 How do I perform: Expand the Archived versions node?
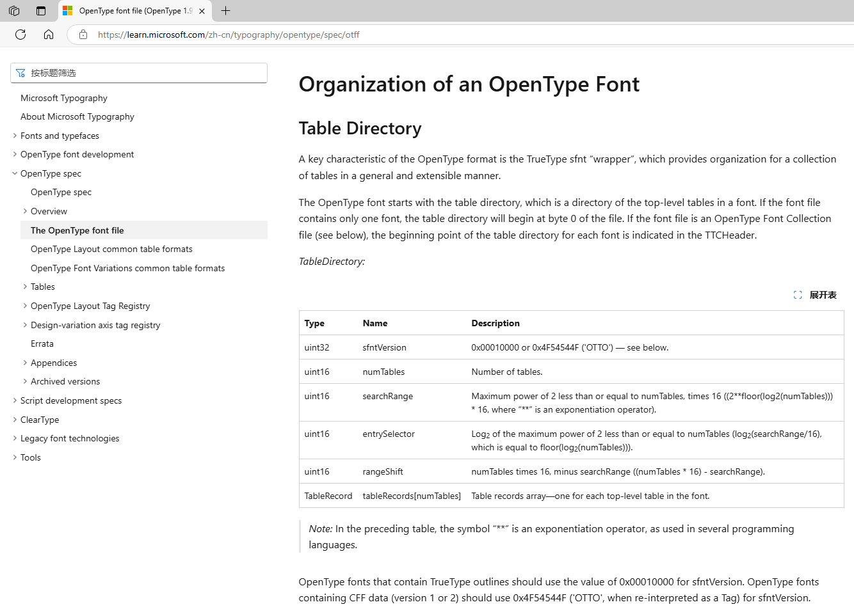25,381
